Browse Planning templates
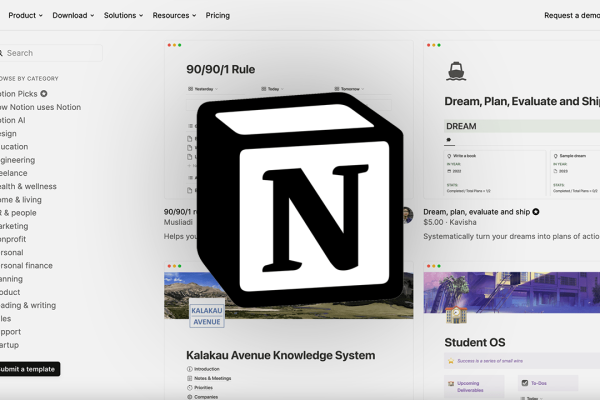 11,279
